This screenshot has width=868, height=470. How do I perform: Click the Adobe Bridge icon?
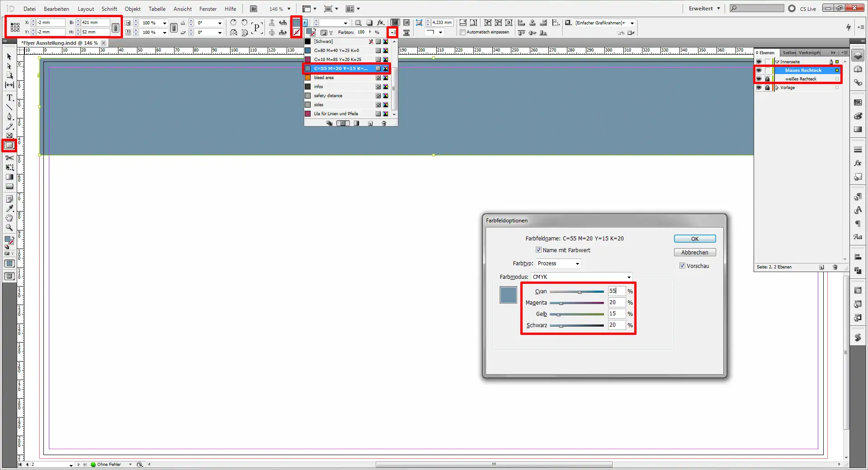[x=254, y=9]
